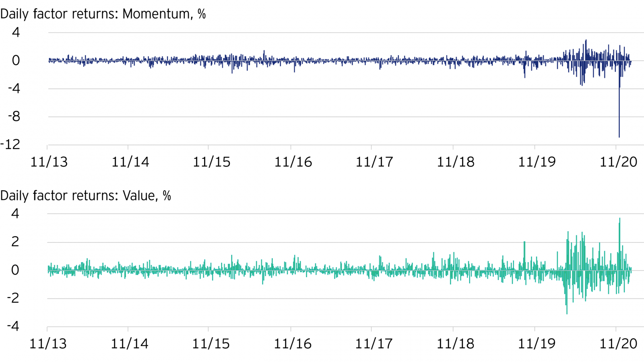Select 11/16 on the Value x-axis
Viewport: 644px width, 362px height.
[293, 344]
